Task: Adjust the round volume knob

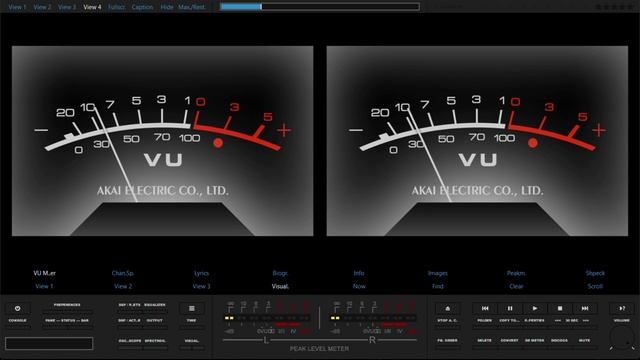Action: click(622, 338)
